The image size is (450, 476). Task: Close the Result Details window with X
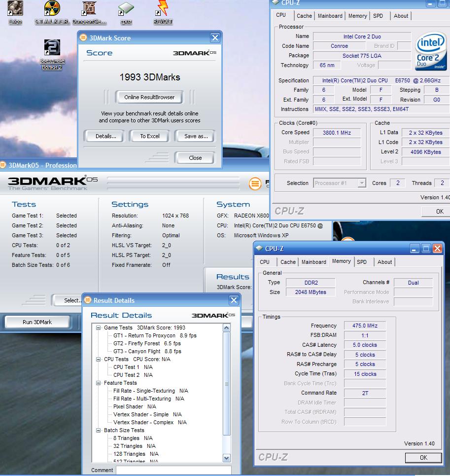point(234,300)
